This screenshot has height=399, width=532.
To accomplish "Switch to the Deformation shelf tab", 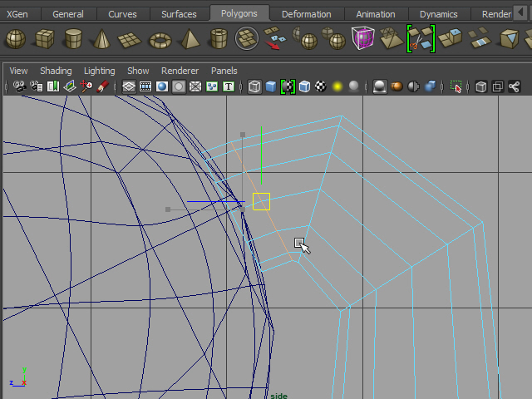I will click(307, 14).
